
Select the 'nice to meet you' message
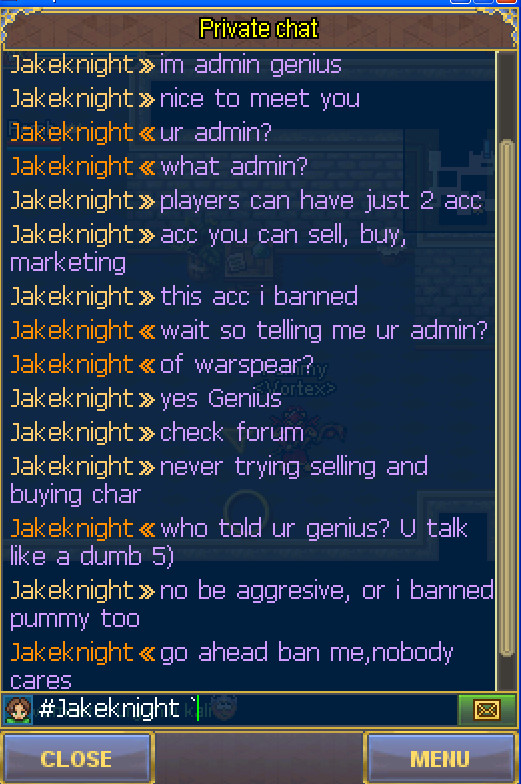coord(185,98)
